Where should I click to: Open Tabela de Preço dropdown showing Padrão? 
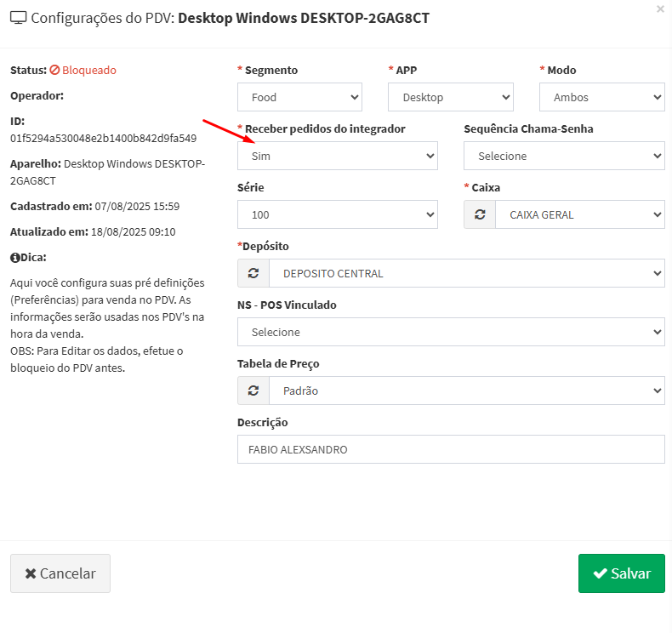point(466,391)
